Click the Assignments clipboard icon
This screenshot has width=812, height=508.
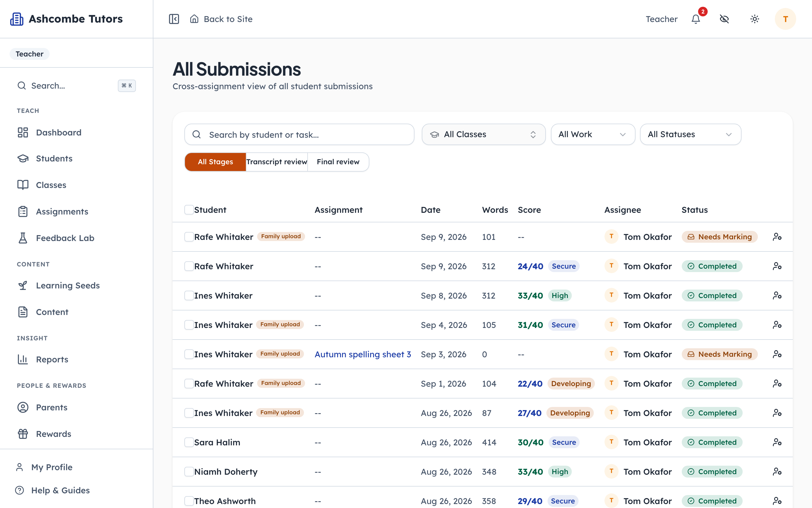click(23, 211)
